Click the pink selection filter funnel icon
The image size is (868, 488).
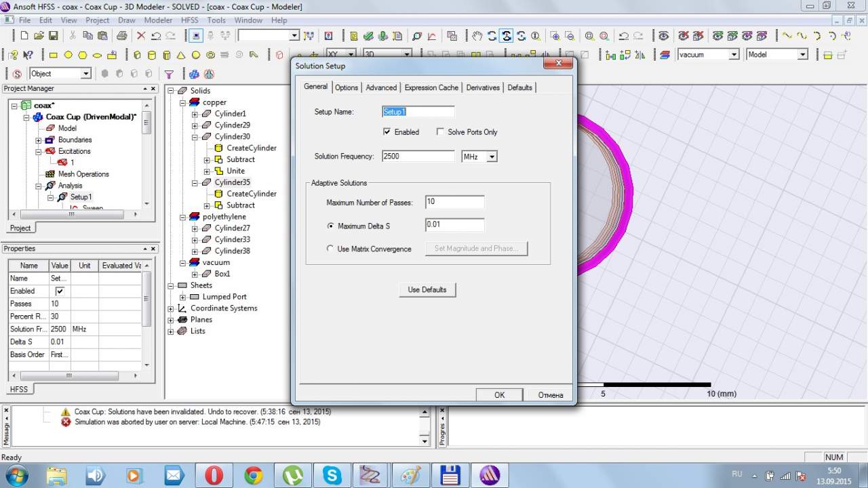pos(170,74)
